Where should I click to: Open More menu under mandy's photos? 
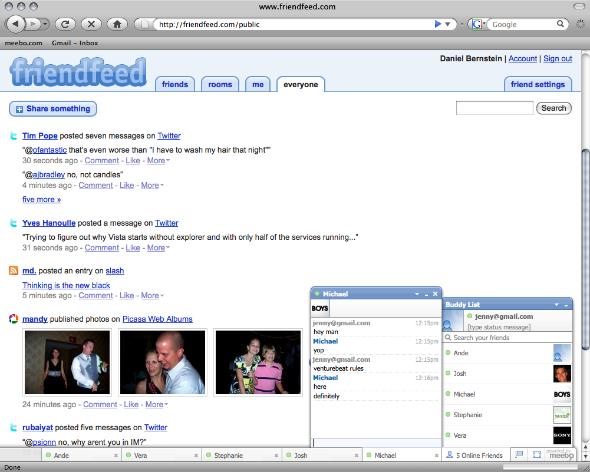(157, 405)
